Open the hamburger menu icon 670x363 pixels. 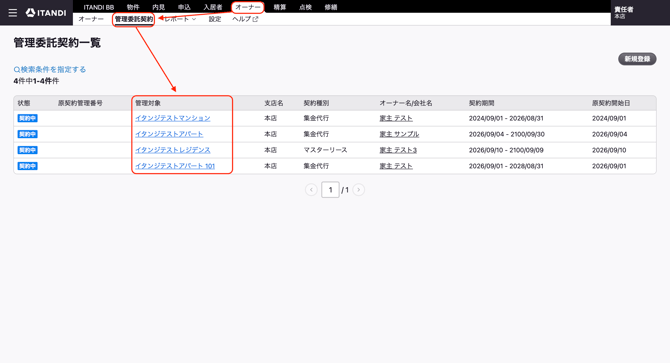pos(13,13)
